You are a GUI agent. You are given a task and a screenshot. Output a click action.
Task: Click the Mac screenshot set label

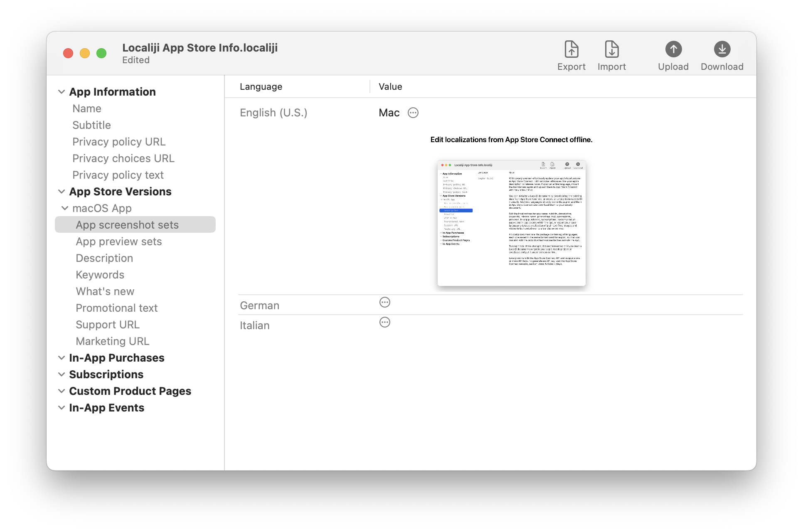(x=389, y=113)
